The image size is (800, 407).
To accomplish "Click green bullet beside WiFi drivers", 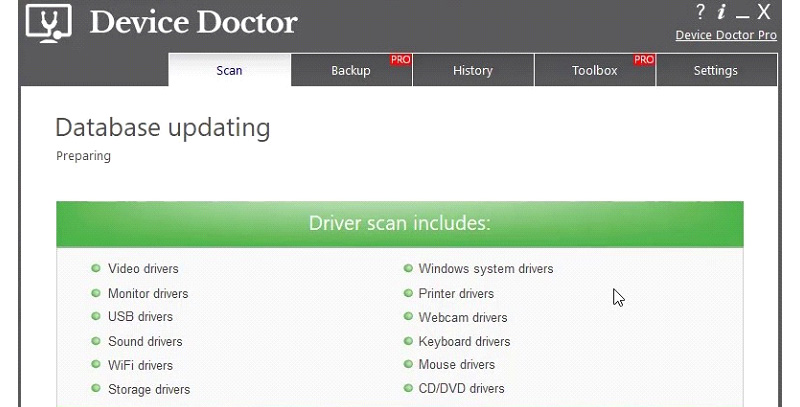I will (95, 364).
